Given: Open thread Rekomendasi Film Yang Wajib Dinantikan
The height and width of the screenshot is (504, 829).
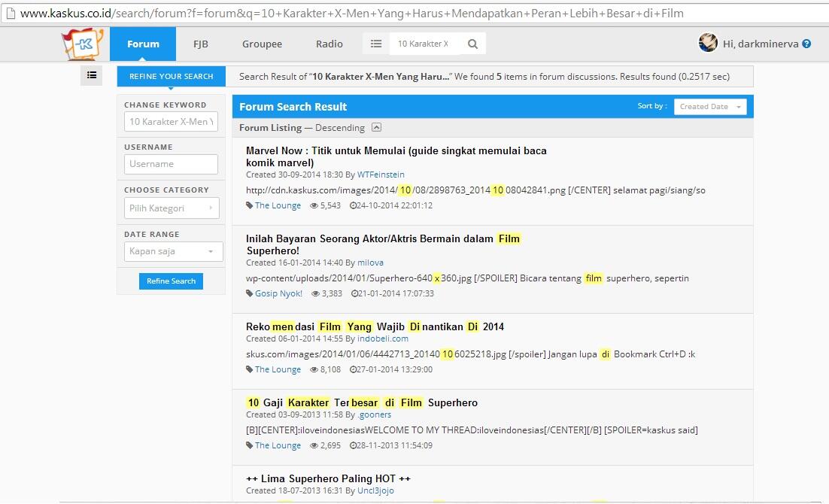Looking at the screenshot, I should 375,326.
